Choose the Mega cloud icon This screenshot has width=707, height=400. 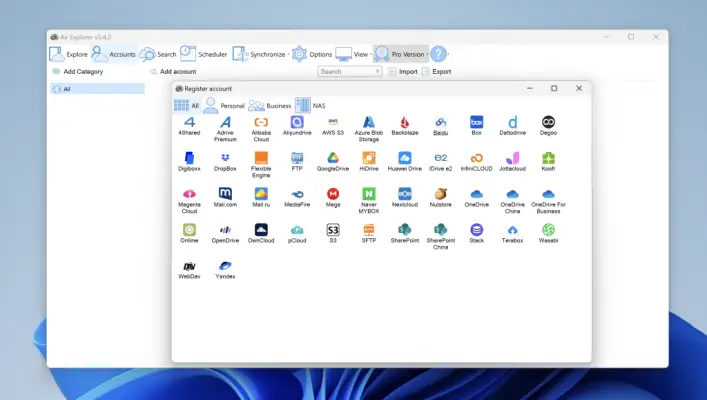pyautogui.click(x=333, y=198)
